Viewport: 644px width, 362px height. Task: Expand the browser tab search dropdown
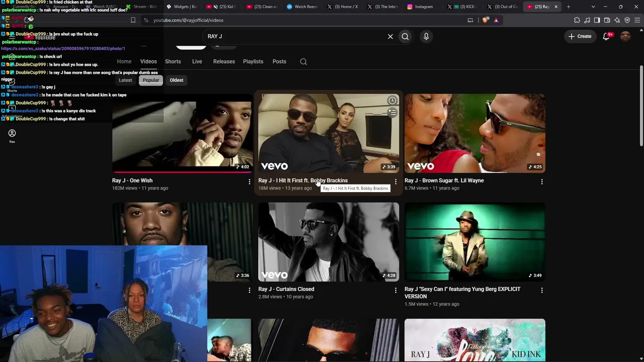pos(593,7)
